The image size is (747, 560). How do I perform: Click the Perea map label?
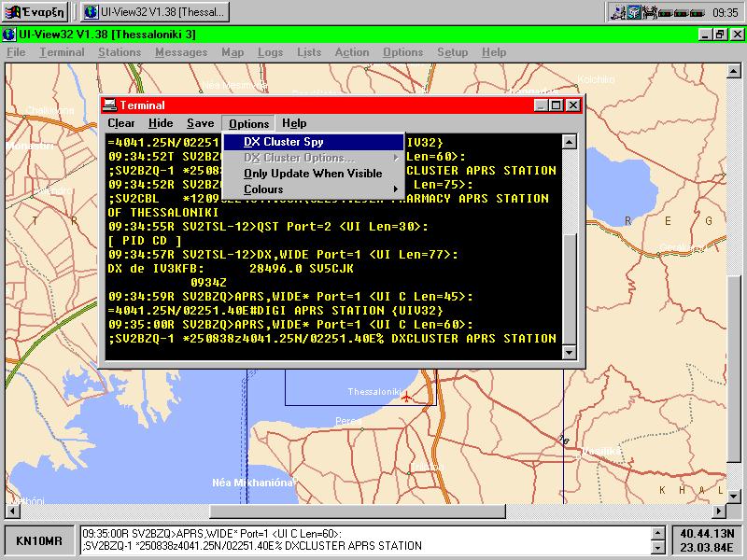tap(348, 421)
